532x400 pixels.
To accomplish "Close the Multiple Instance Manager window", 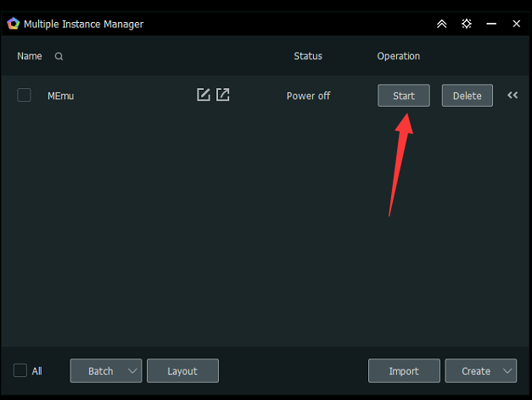I will 516,24.
